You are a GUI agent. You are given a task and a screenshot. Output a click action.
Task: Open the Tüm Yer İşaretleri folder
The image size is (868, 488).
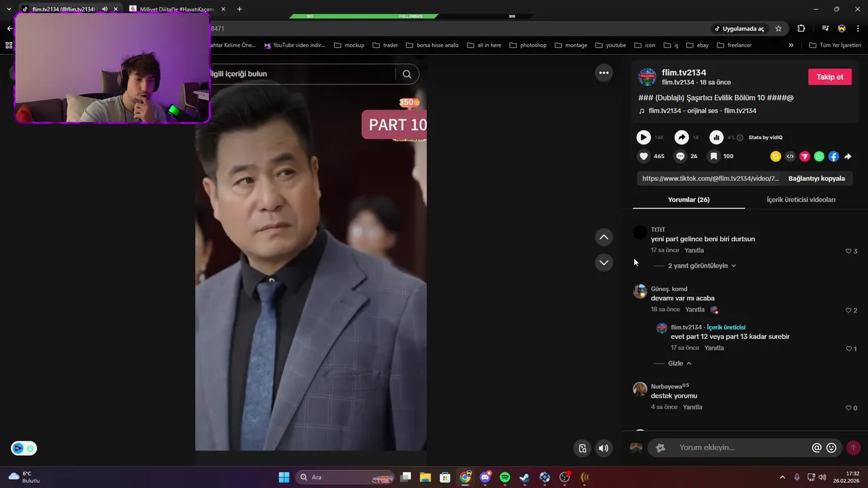835,45
